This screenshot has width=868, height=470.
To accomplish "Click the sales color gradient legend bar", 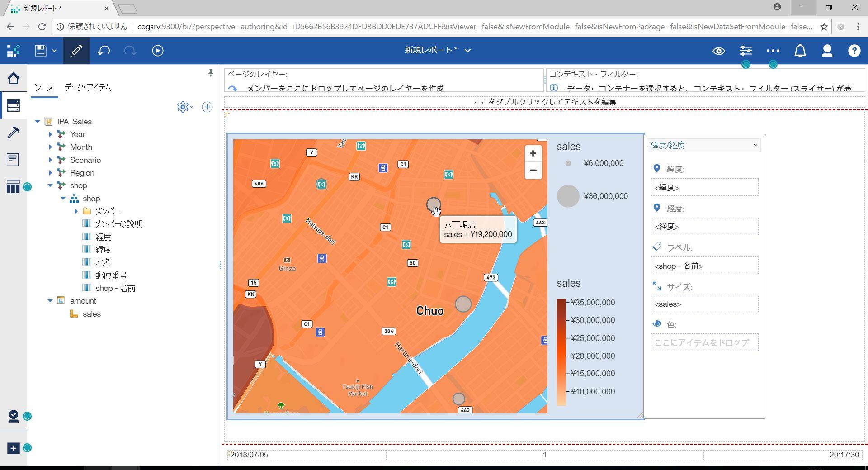I will 561,352.
